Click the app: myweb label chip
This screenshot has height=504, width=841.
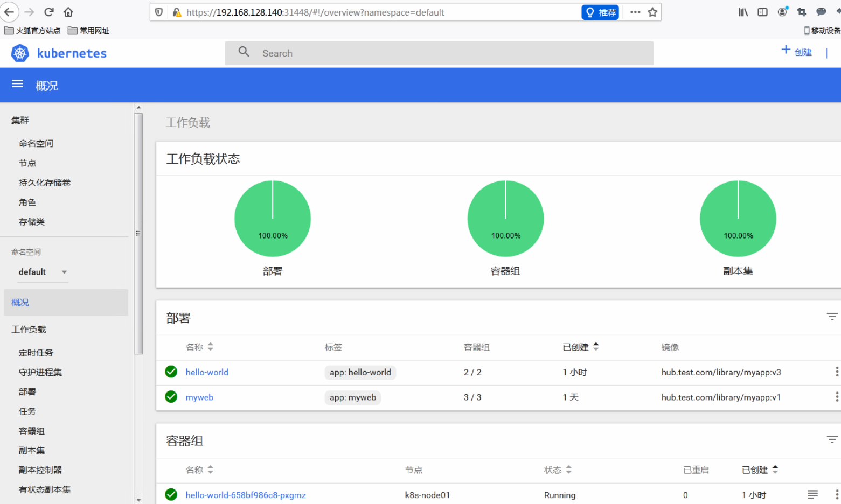click(x=353, y=397)
